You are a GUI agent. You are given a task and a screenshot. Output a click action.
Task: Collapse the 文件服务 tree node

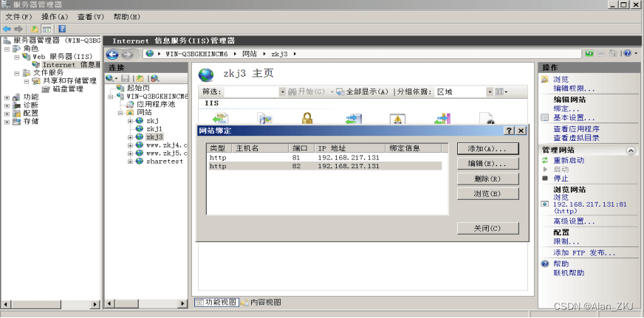(x=17, y=74)
